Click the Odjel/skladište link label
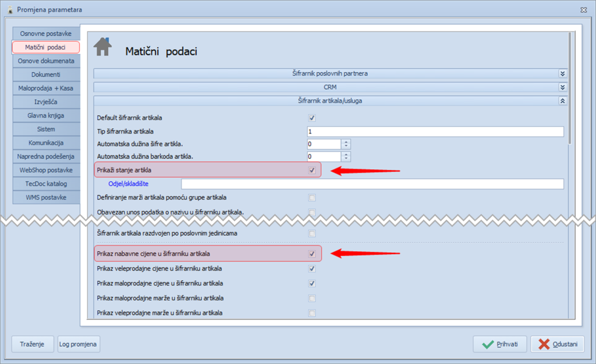Screen dimensions: 596x364 pyautogui.click(x=129, y=184)
